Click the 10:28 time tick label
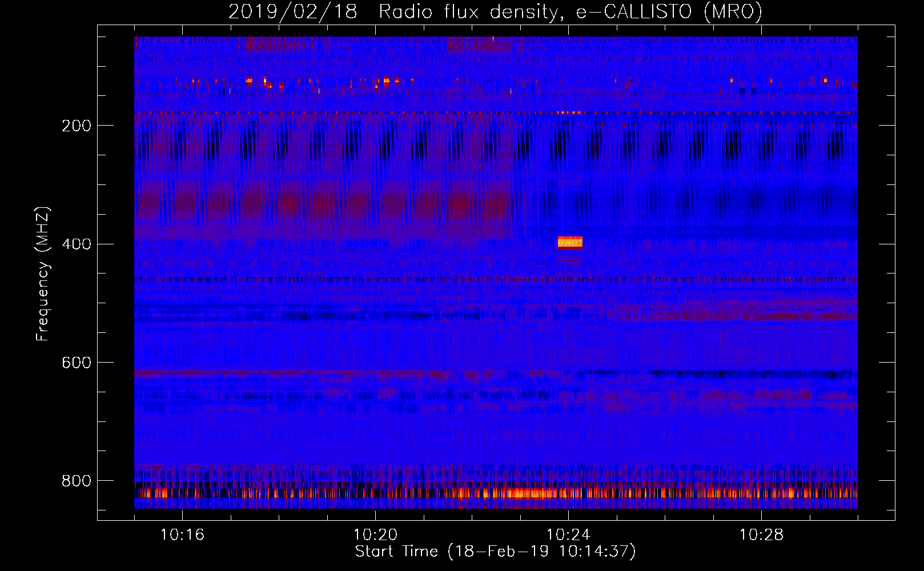 click(761, 535)
